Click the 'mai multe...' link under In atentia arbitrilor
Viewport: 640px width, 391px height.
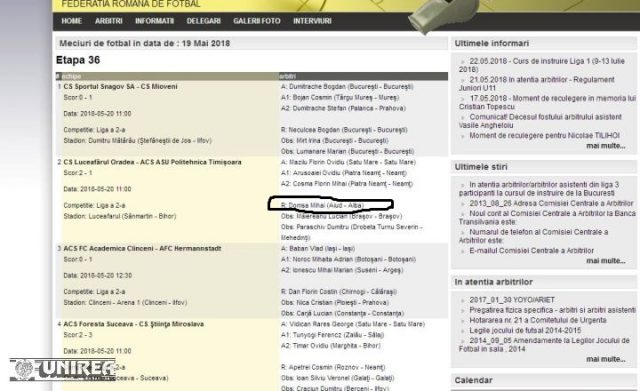[606, 359]
